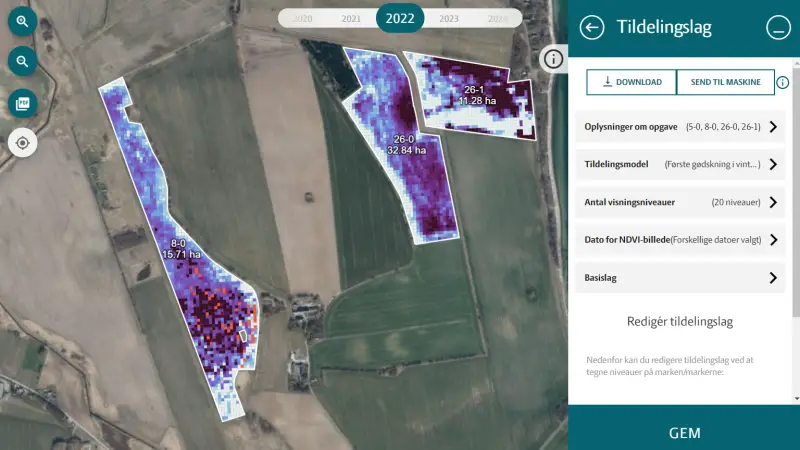Screen dimensions: 800x450
Task: Open the map info icon
Action: pos(554,59)
